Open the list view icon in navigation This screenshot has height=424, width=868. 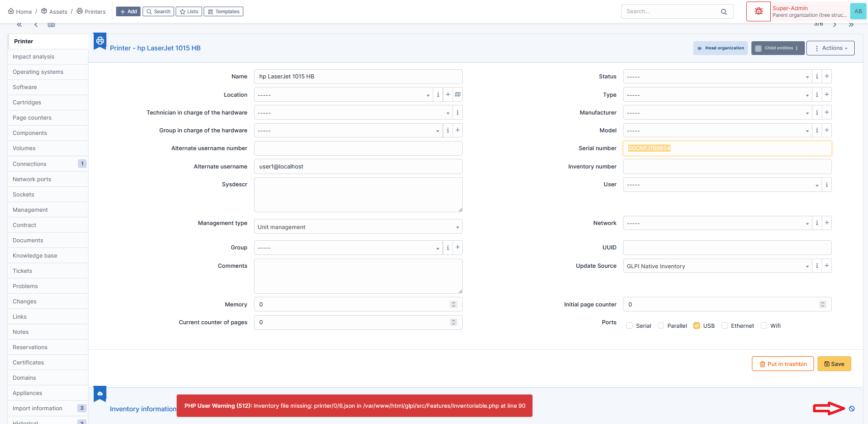coord(51,24)
